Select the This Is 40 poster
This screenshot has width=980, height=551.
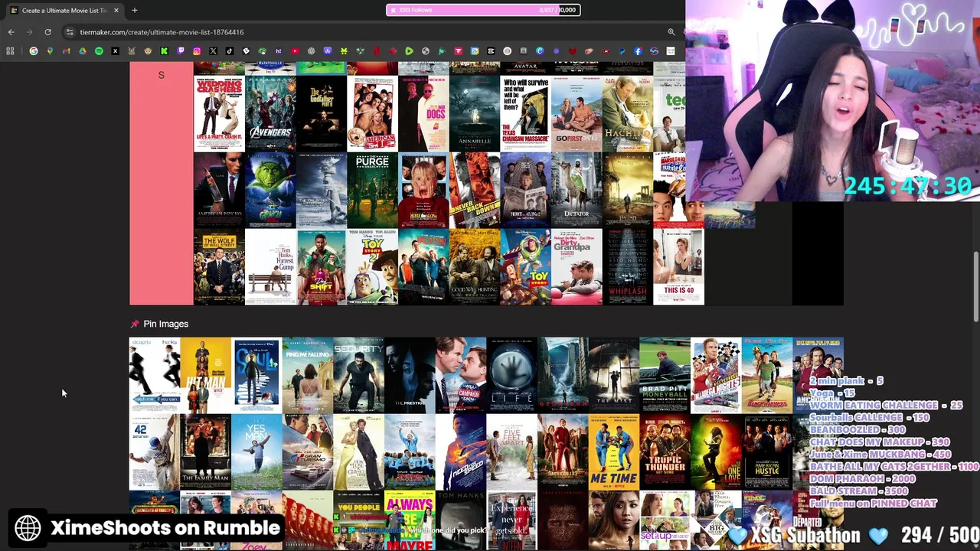pyautogui.click(x=679, y=266)
